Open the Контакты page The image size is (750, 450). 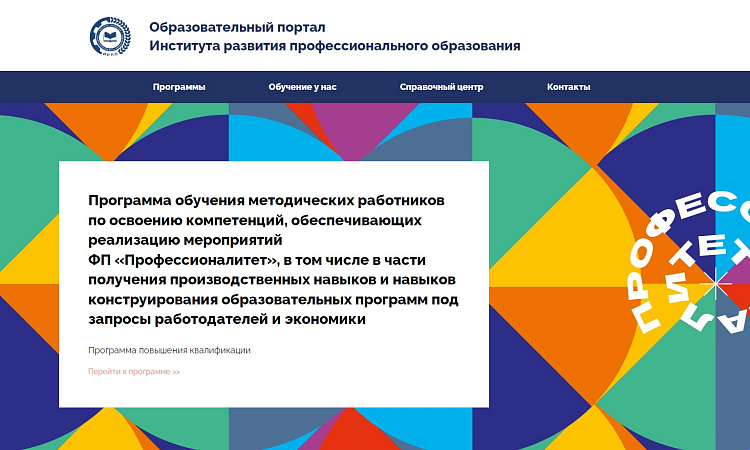coord(568,87)
